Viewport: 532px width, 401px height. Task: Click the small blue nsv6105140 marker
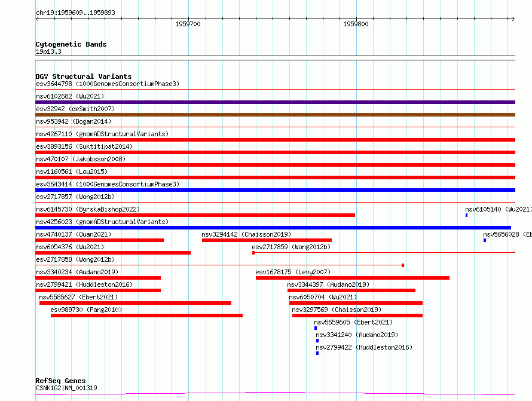coord(466,215)
